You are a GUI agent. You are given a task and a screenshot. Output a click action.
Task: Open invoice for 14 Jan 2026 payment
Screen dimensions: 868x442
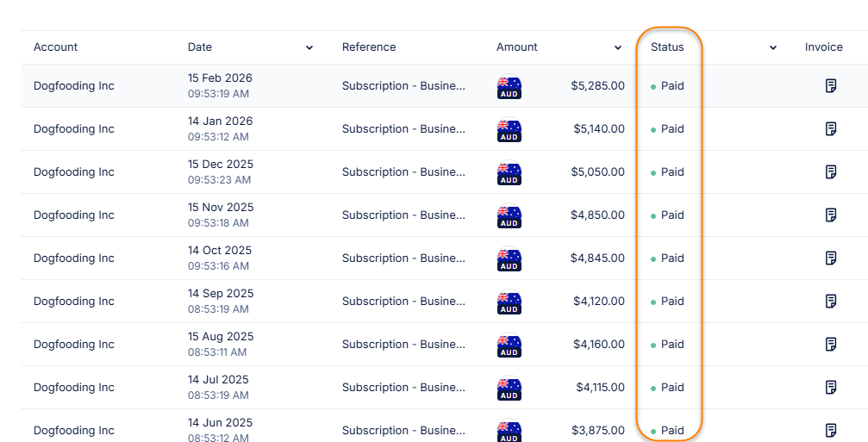pyautogui.click(x=831, y=129)
